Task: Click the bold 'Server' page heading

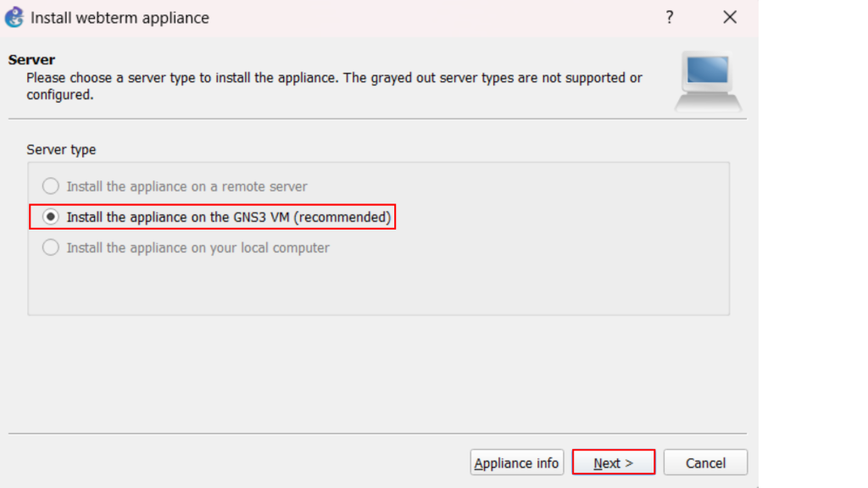Action: point(31,60)
